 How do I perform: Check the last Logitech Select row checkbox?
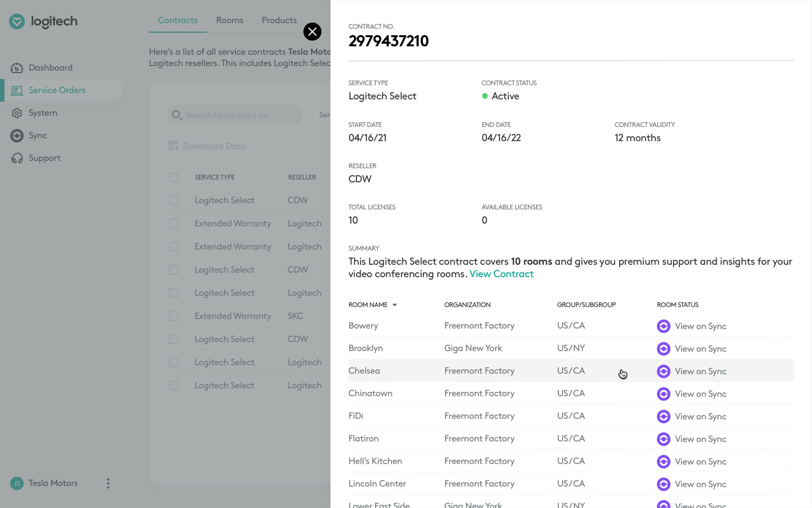174,385
